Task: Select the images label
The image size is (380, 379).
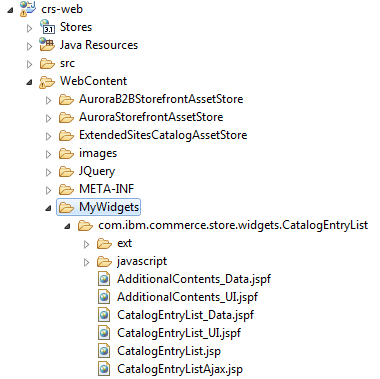Action: click(x=98, y=153)
